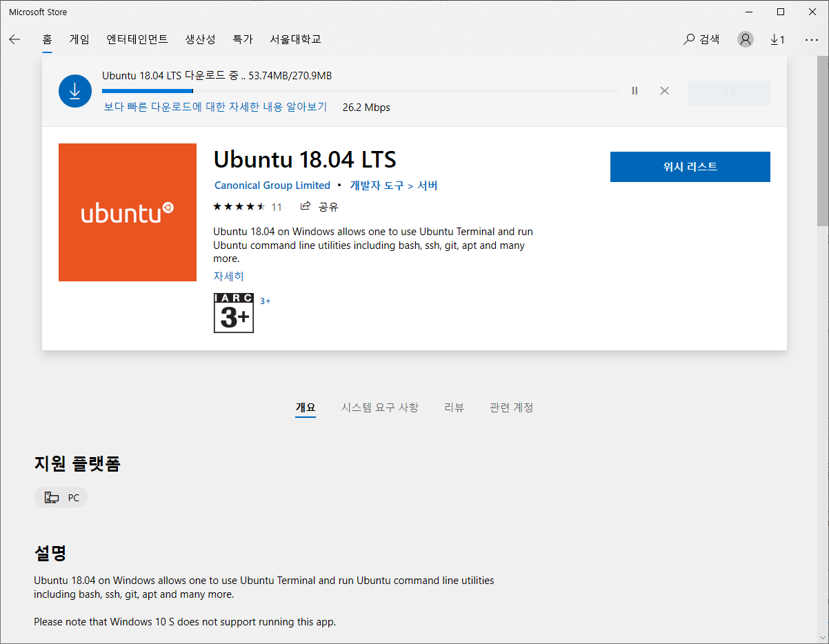The width and height of the screenshot is (829, 644).
Task: Maximize the Microsoft Store window
Action: pyautogui.click(x=781, y=12)
